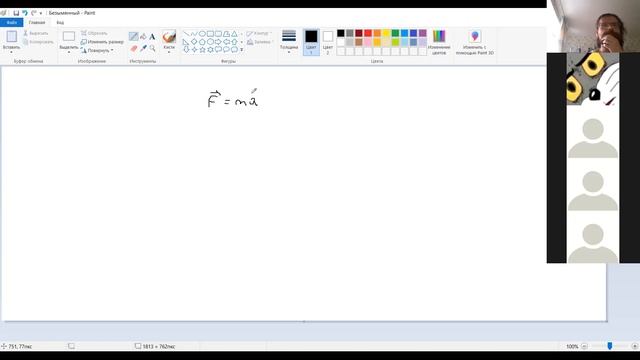Select the Pentagon shape
Screen dimensions: 640x360
click(202, 42)
